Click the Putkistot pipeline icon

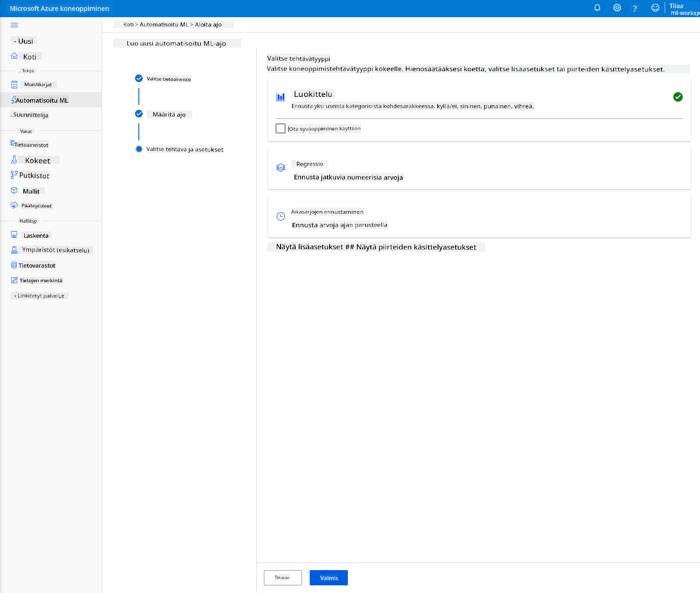pos(14,175)
